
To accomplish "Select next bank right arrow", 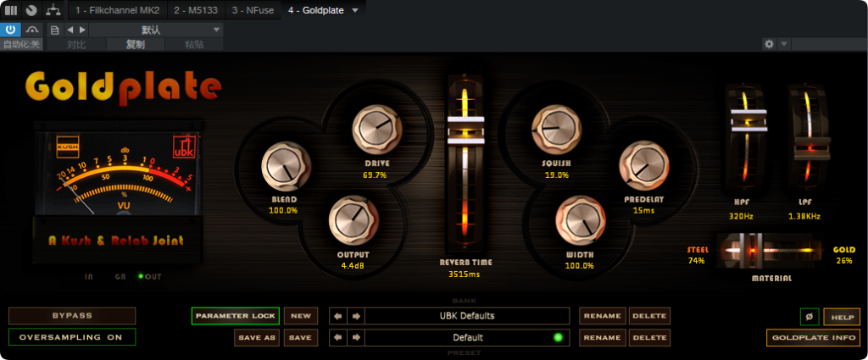I will [356, 316].
